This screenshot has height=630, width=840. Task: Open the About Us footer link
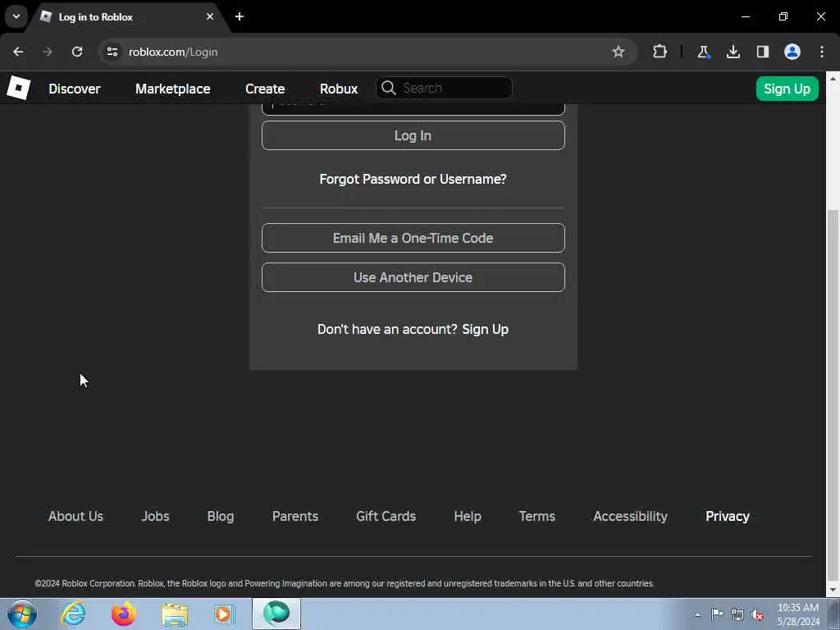[75, 516]
